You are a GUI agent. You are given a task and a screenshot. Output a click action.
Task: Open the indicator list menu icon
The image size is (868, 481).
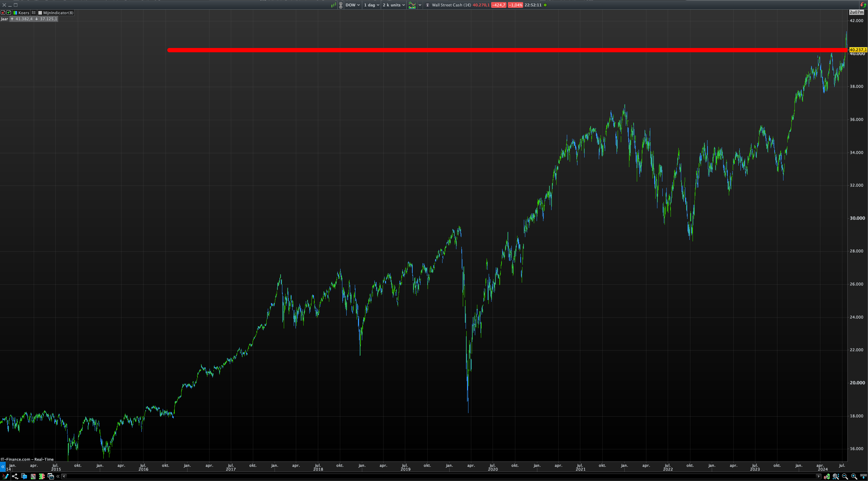click(34, 13)
